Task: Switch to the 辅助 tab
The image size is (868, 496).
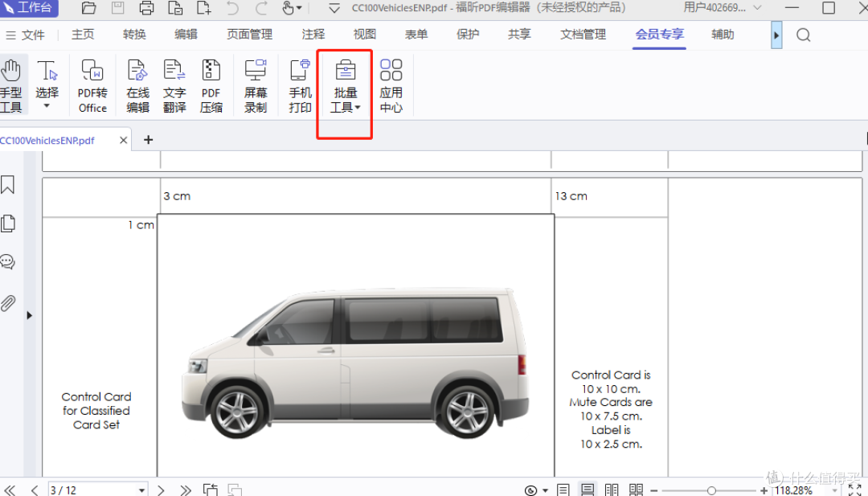Action: click(x=723, y=35)
